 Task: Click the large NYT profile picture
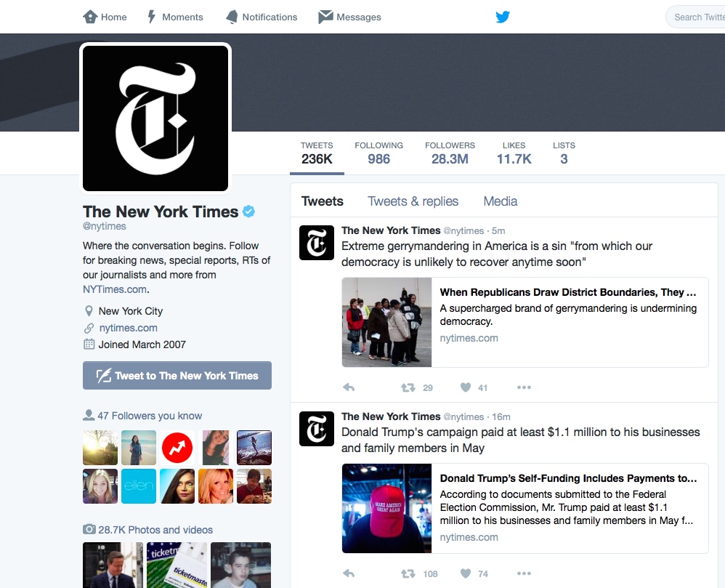pos(155,118)
